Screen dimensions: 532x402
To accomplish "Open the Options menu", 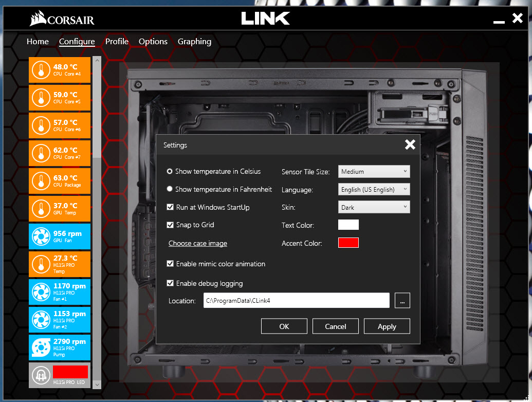I will pos(153,42).
